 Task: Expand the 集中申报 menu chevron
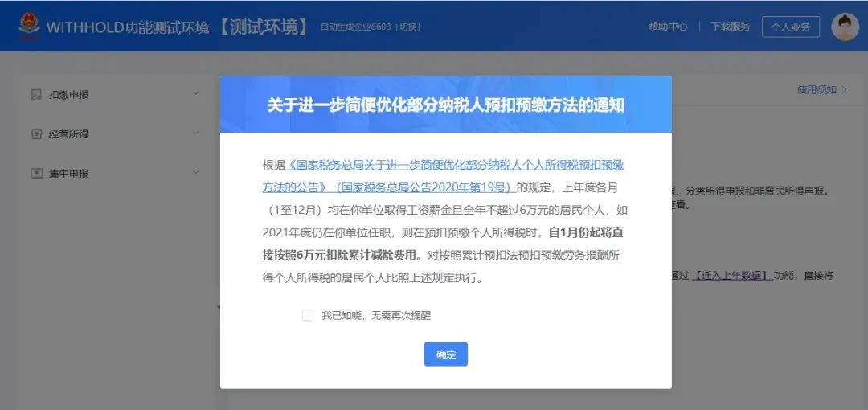coord(195,173)
